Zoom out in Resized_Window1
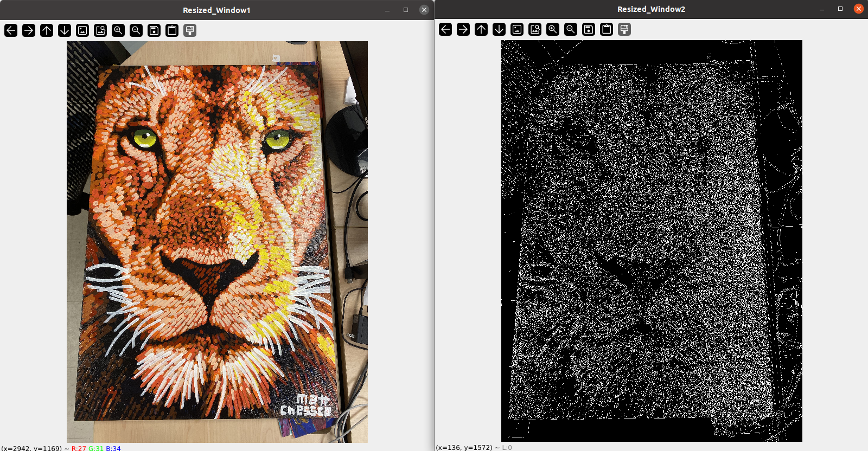The image size is (868, 451). (x=136, y=30)
